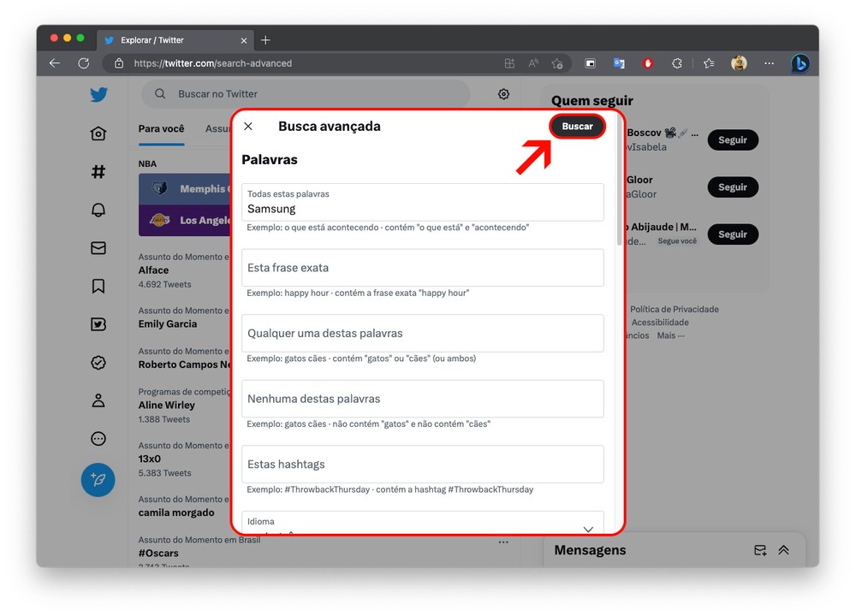Click the 'Esta frase exata' field
856x616 pixels.
coord(423,268)
